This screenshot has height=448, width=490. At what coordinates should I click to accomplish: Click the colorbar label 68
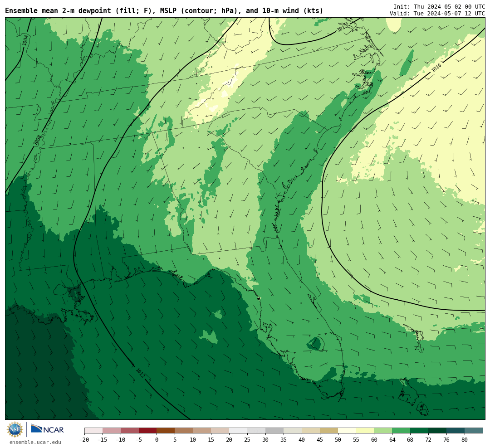click(x=410, y=440)
